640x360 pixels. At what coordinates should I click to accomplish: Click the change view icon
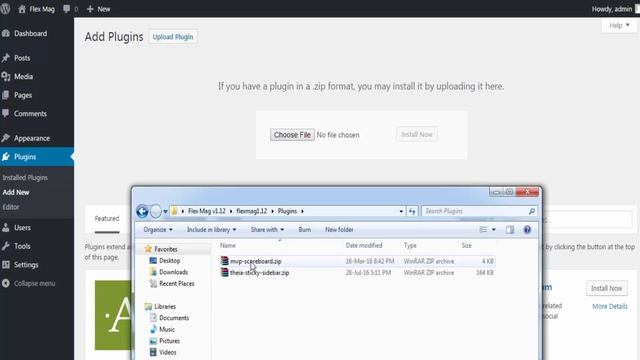pyautogui.click(x=483, y=229)
